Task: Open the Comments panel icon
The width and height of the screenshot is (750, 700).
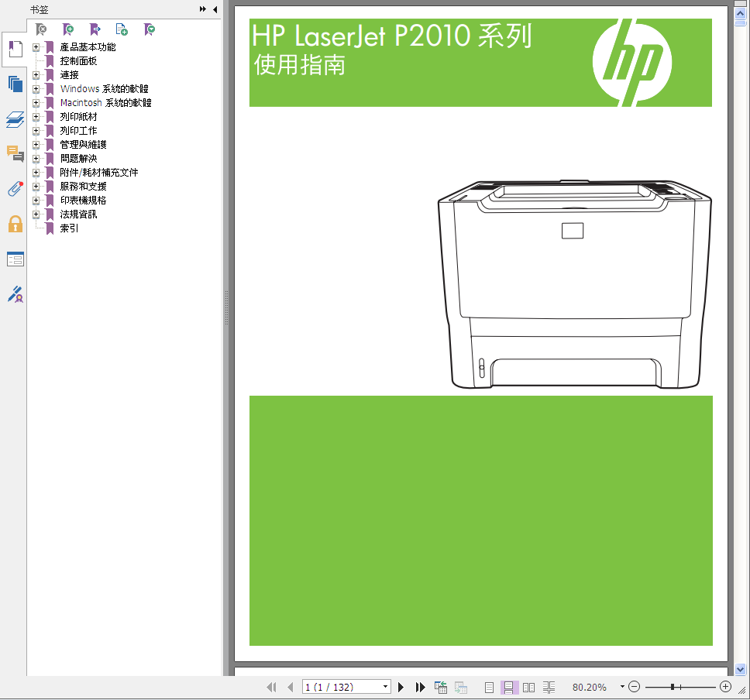Action: [x=15, y=154]
